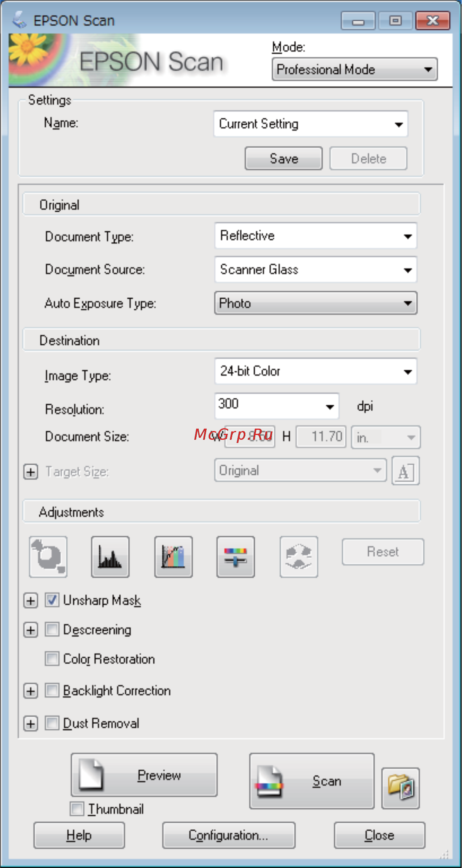This screenshot has width=462, height=868.
Task: Expand Unsharp Mask settings
Action: pos(31,601)
